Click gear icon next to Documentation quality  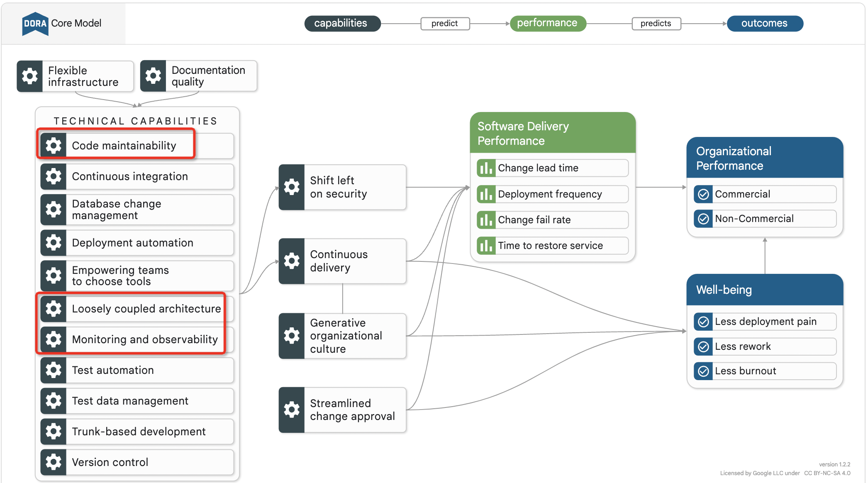153,76
